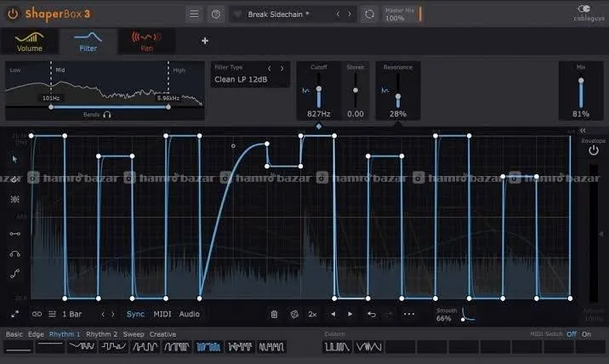The width and height of the screenshot is (609, 364).
Task: Toggle Bands headphones solo icon
Action: 107,115
